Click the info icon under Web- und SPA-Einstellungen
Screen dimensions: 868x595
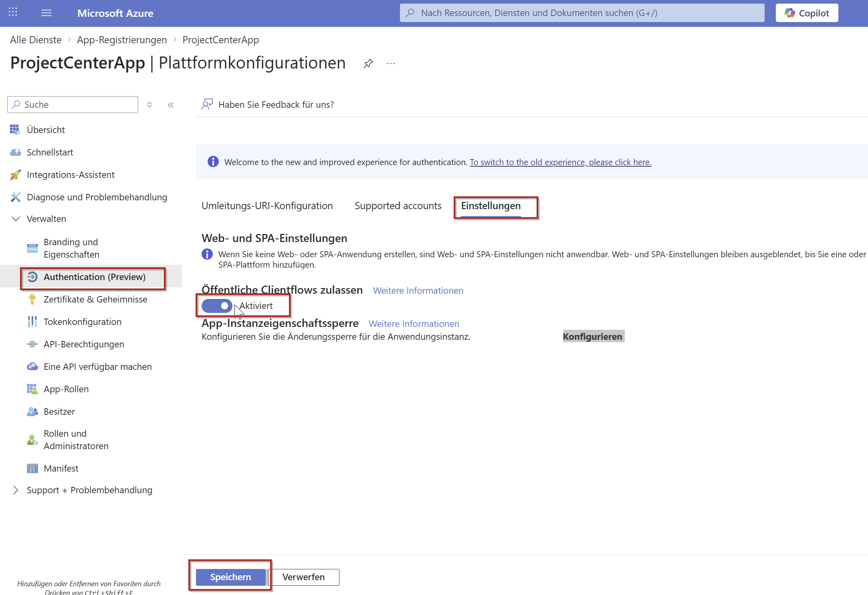click(x=207, y=254)
